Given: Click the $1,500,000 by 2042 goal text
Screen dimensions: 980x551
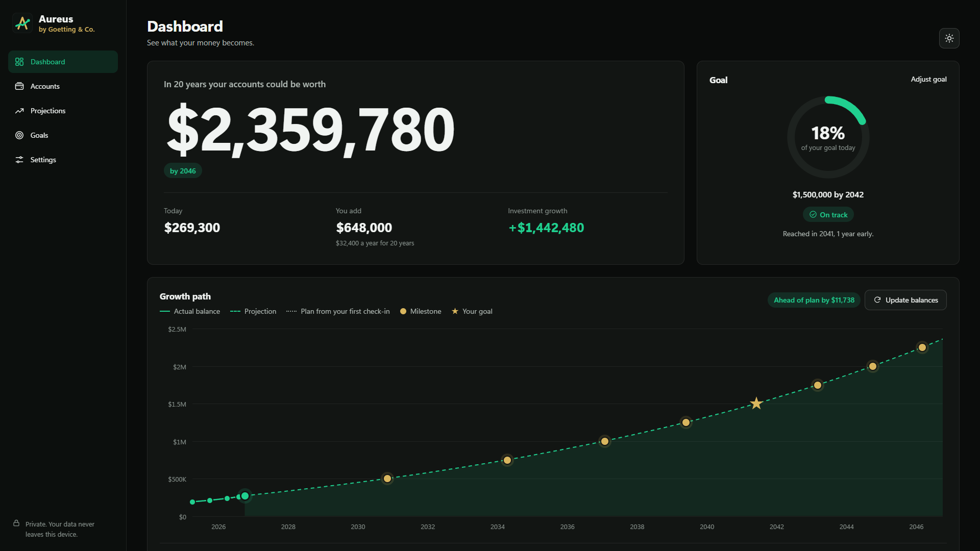Looking at the screenshot, I should [x=828, y=195].
